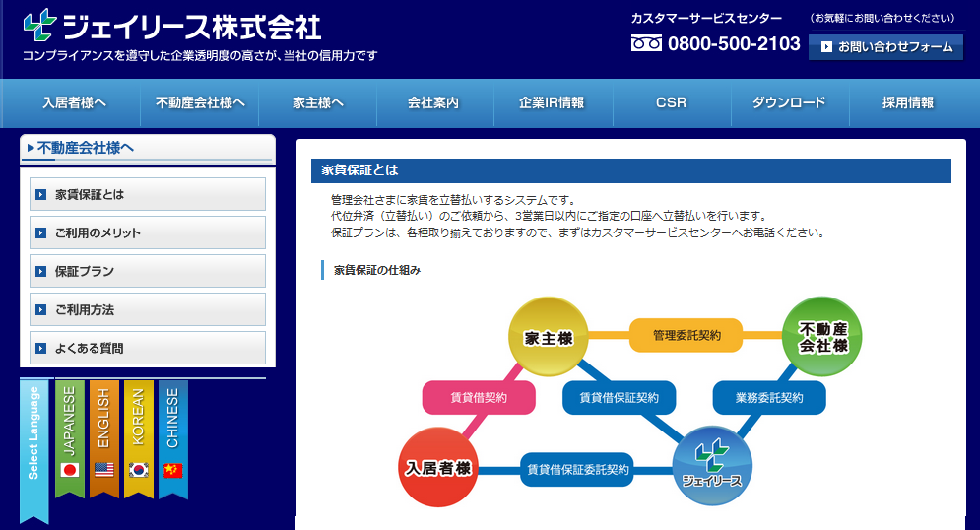The width and height of the screenshot is (980, 530).
Task: Select the KOREAN language ribbon
Action: click(x=139, y=438)
